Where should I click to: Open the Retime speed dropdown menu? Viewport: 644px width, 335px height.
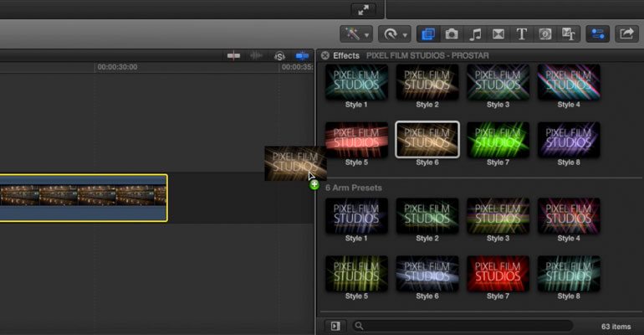pyautogui.click(x=394, y=34)
